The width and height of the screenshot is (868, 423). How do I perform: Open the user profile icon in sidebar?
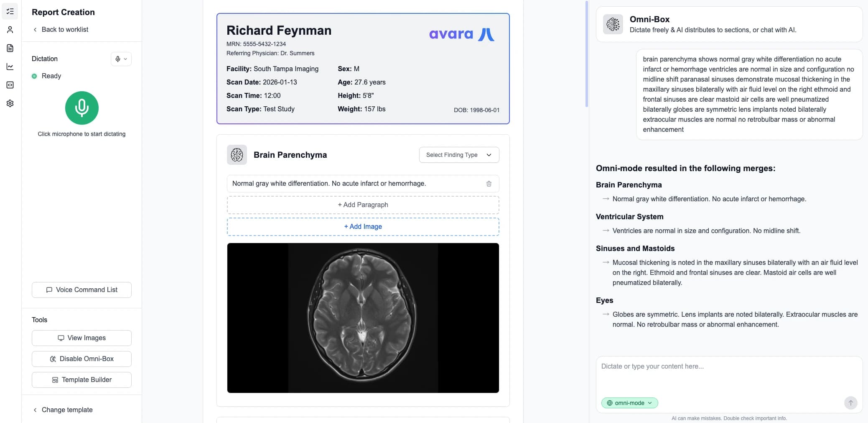(10, 29)
